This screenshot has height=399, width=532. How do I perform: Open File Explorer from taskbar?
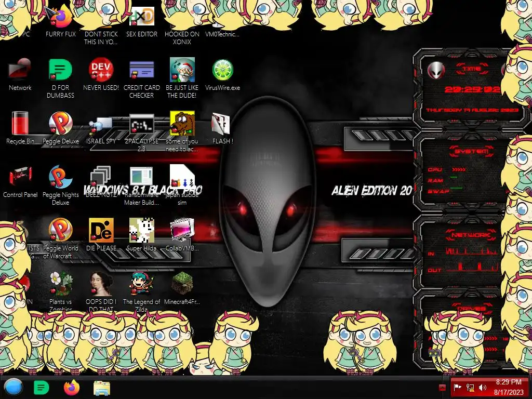tap(102, 388)
